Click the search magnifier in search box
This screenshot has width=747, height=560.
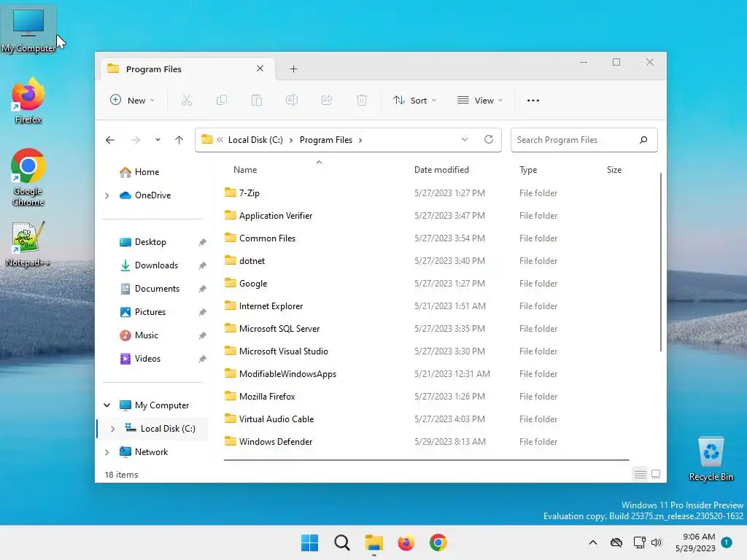point(643,140)
